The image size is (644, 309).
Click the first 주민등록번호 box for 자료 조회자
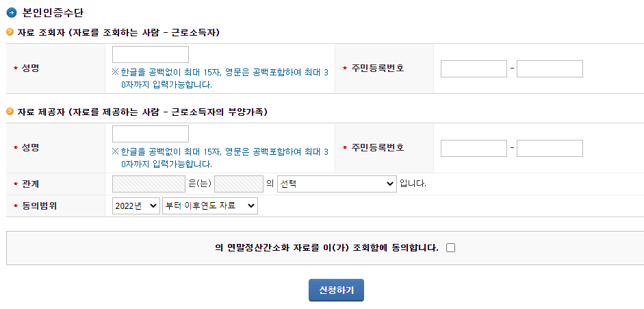pyautogui.click(x=474, y=69)
